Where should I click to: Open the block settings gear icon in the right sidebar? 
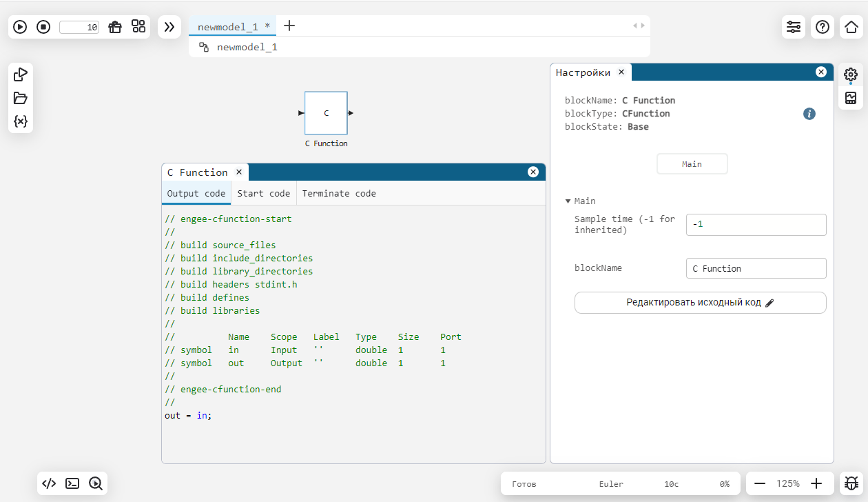851,74
